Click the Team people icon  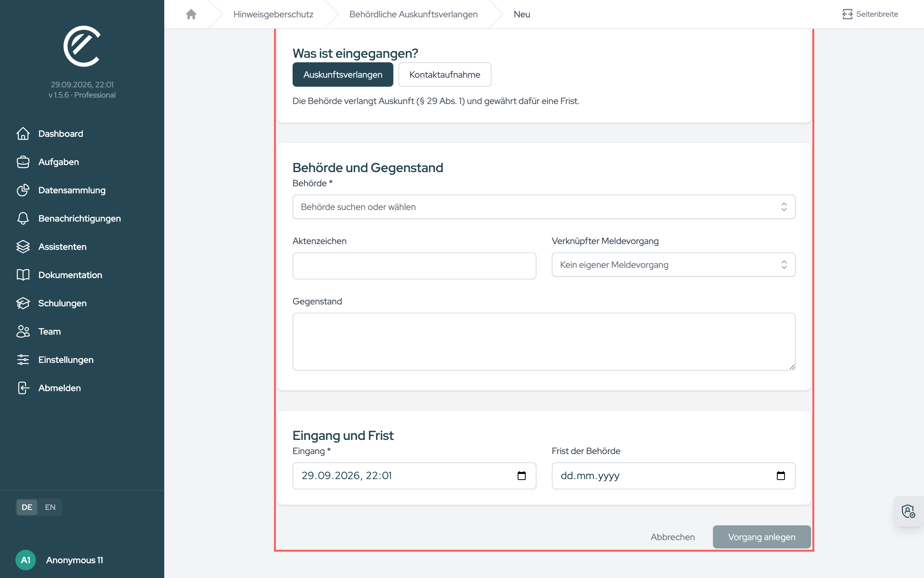click(x=23, y=331)
